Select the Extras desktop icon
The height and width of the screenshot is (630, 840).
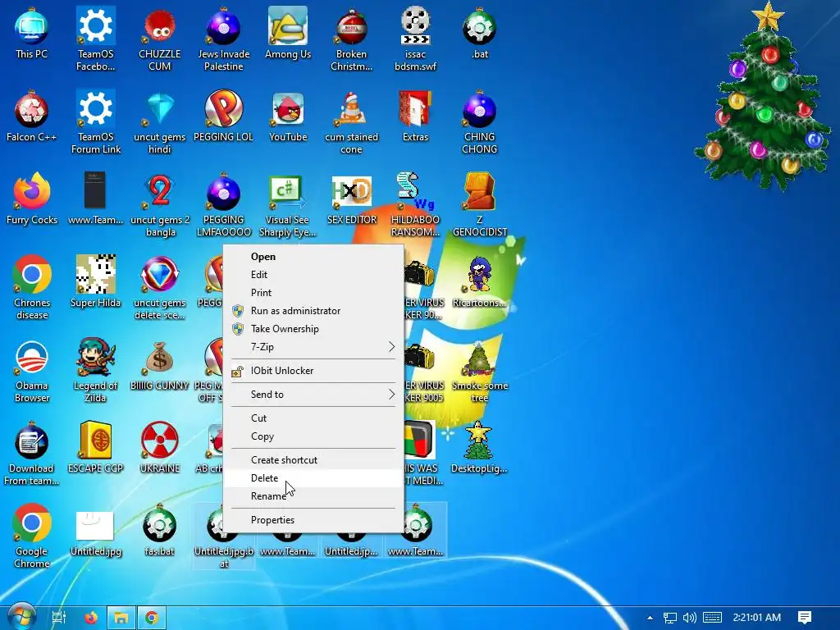pos(415,116)
